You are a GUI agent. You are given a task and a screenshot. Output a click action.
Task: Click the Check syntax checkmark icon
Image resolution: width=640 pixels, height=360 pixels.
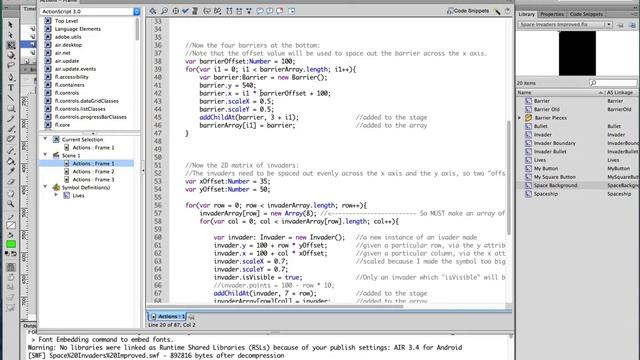click(x=185, y=11)
